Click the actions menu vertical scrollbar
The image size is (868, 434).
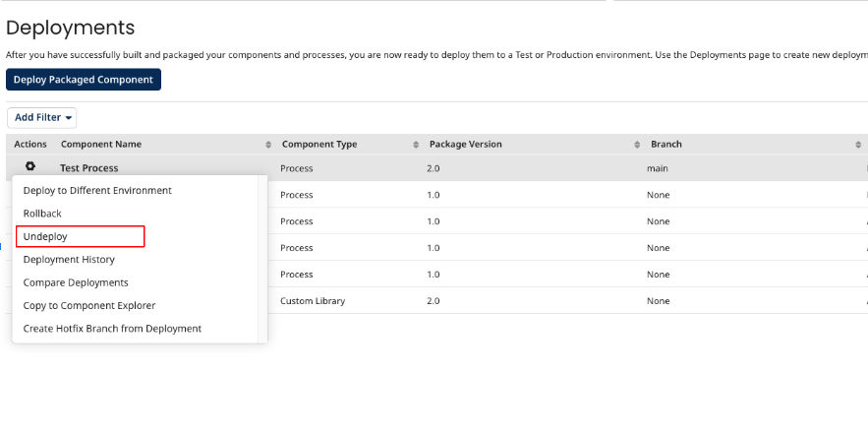(x=262, y=259)
